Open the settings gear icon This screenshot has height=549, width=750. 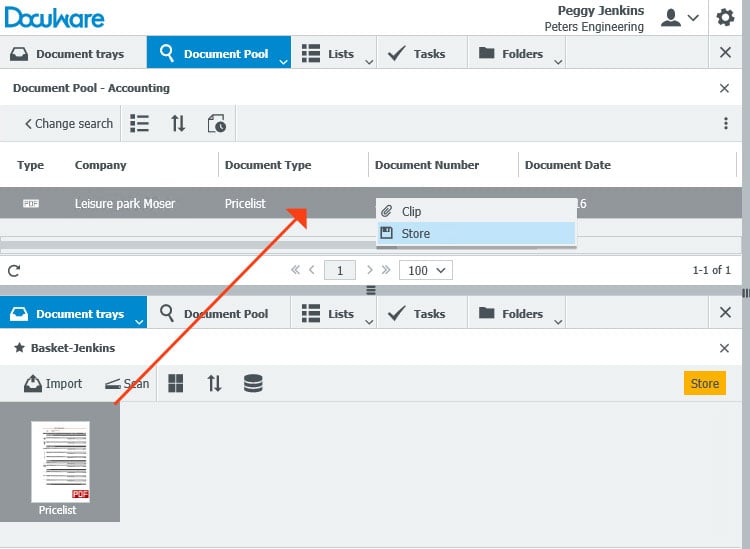coord(725,18)
